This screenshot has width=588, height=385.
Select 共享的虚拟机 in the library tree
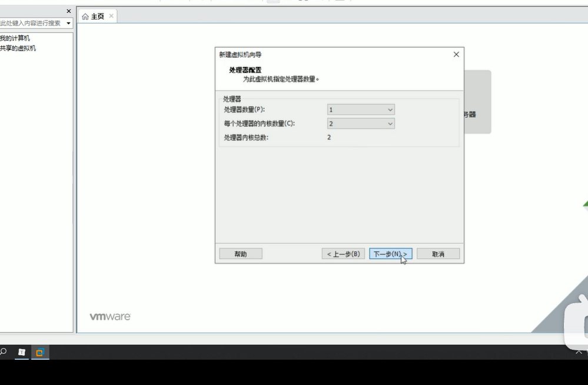pos(18,48)
